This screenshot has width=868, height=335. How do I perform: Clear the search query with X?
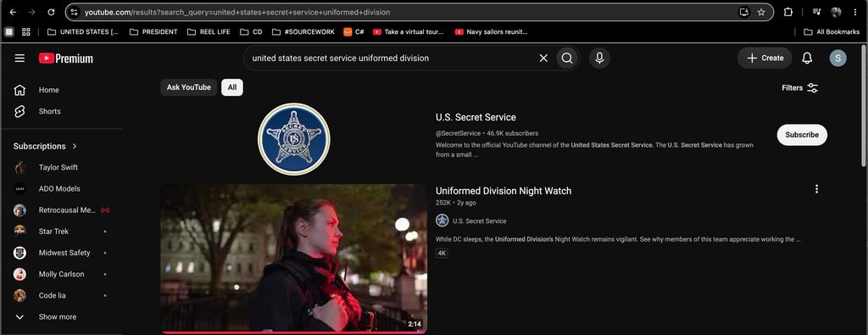tap(543, 59)
